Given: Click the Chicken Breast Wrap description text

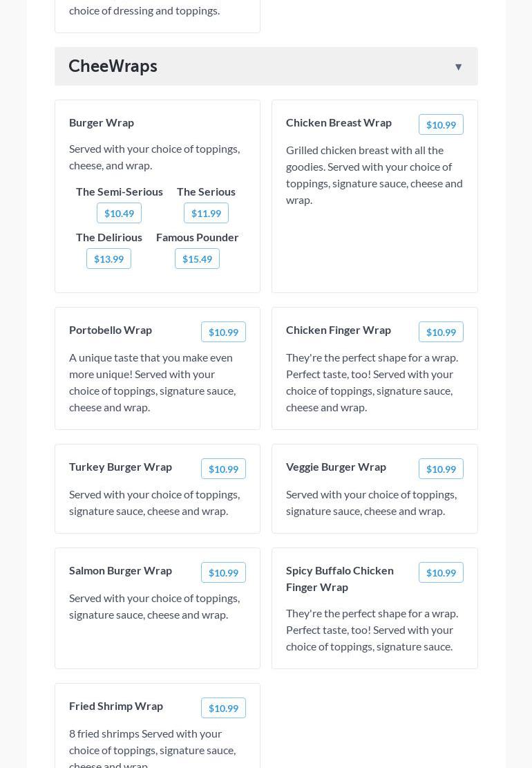Looking at the screenshot, I should [x=374, y=175].
